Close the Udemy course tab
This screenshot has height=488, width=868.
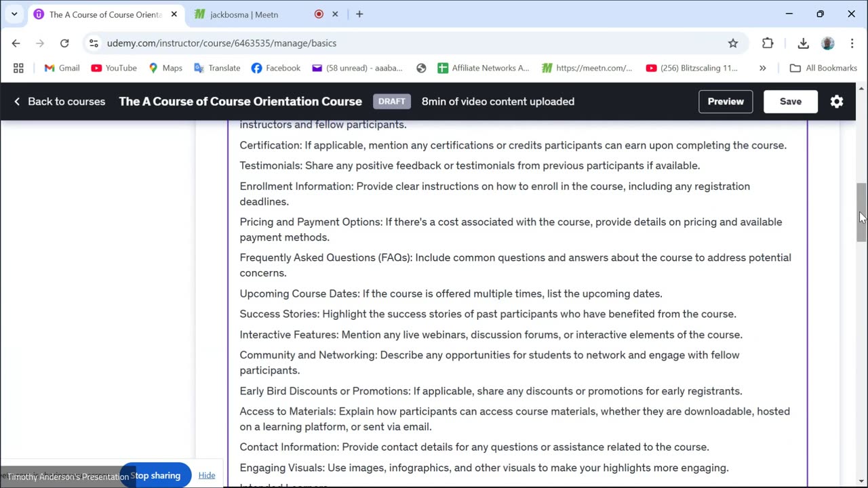pos(174,14)
